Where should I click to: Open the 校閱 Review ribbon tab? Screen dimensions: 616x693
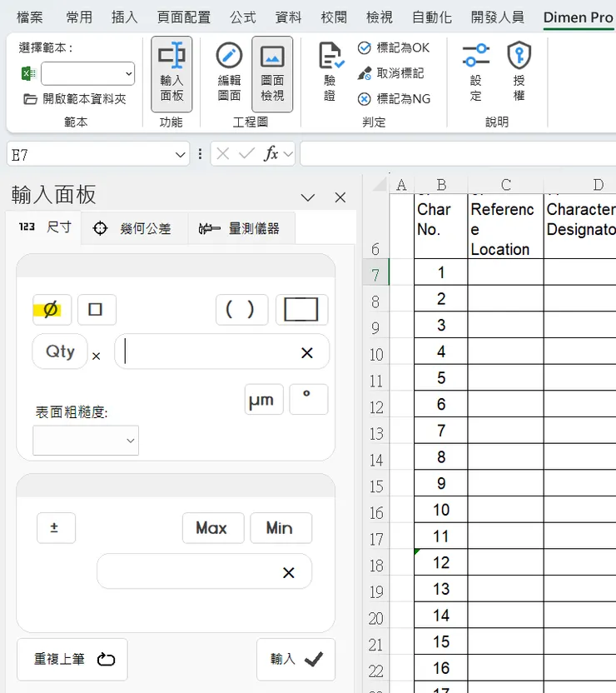[334, 17]
